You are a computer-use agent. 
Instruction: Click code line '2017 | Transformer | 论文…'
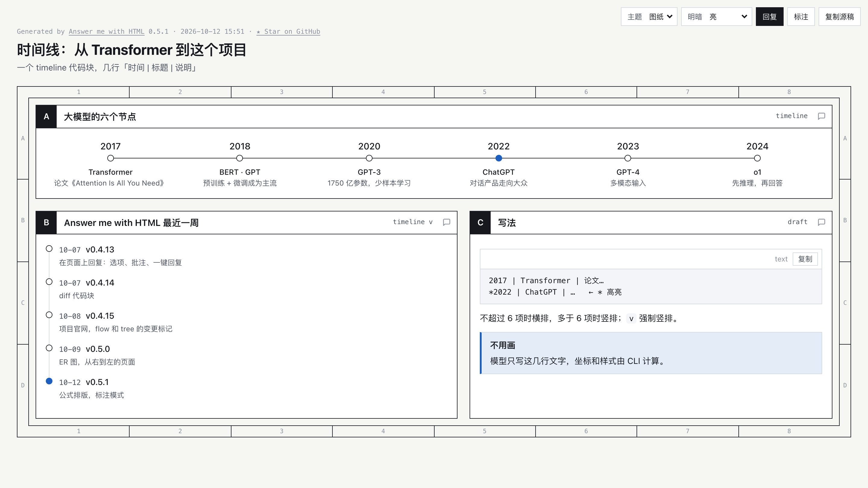pos(546,280)
